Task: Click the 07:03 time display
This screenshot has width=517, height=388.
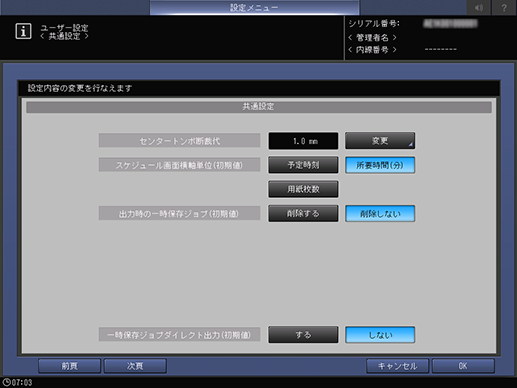Action: coord(22,382)
